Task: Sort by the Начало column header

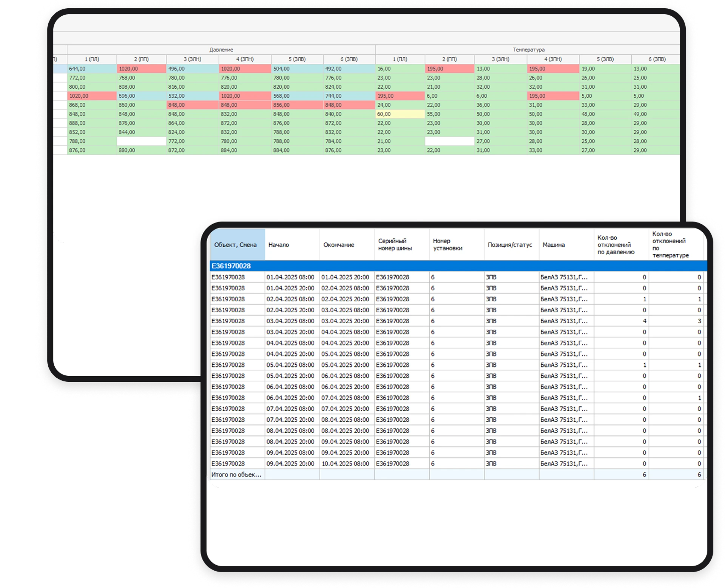Action: pyautogui.click(x=292, y=245)
